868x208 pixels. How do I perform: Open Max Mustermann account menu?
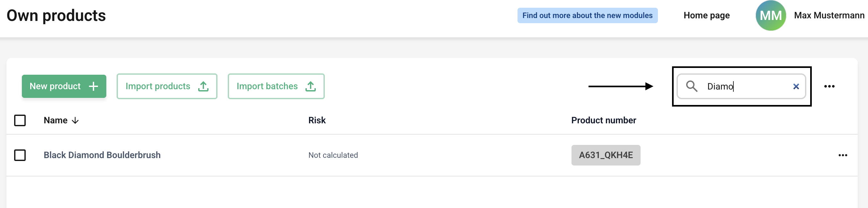click(x=829, y=15)
